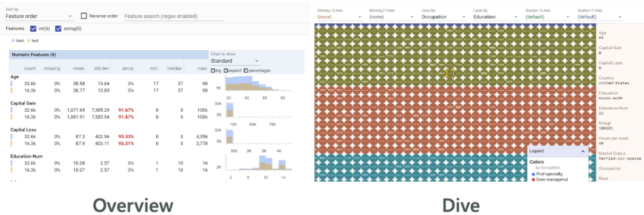Open the Label By Education dropdown
The image size is (644, 215).
[496, 17]
